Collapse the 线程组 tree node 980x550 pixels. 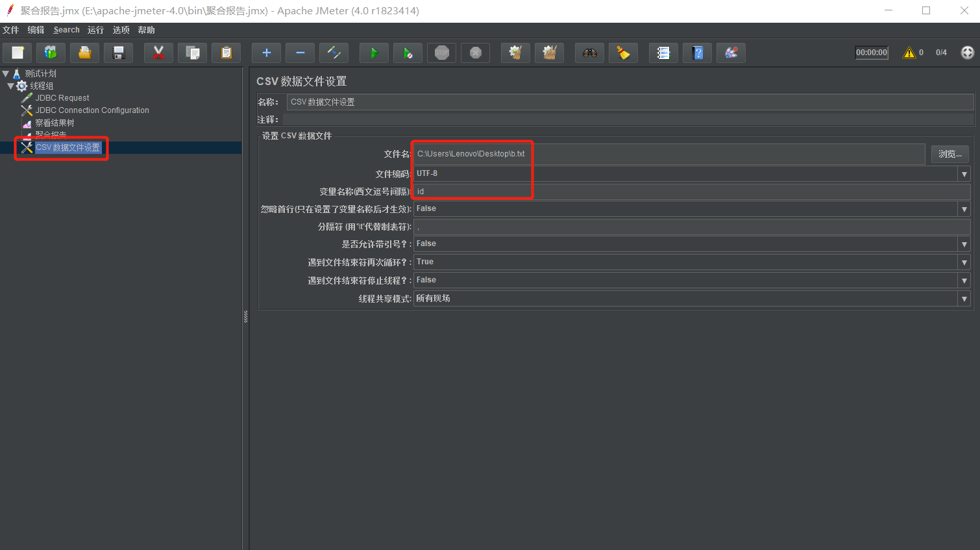pos(10,86)
